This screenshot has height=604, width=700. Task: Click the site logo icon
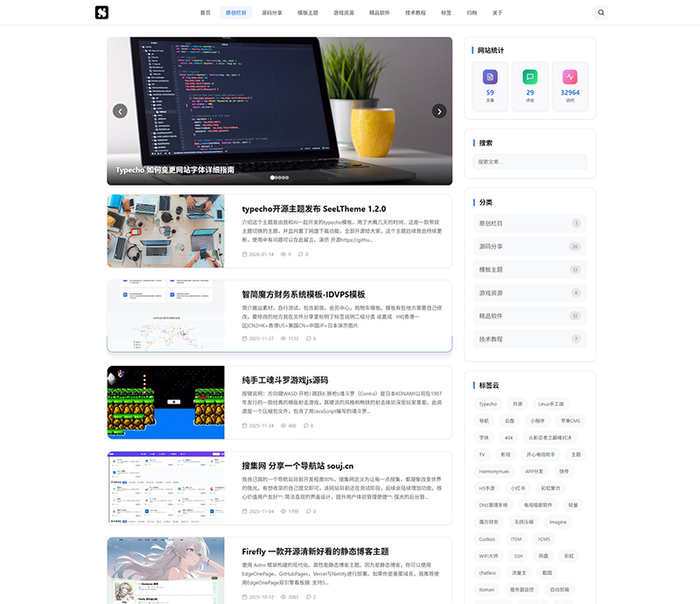(103, 12)
